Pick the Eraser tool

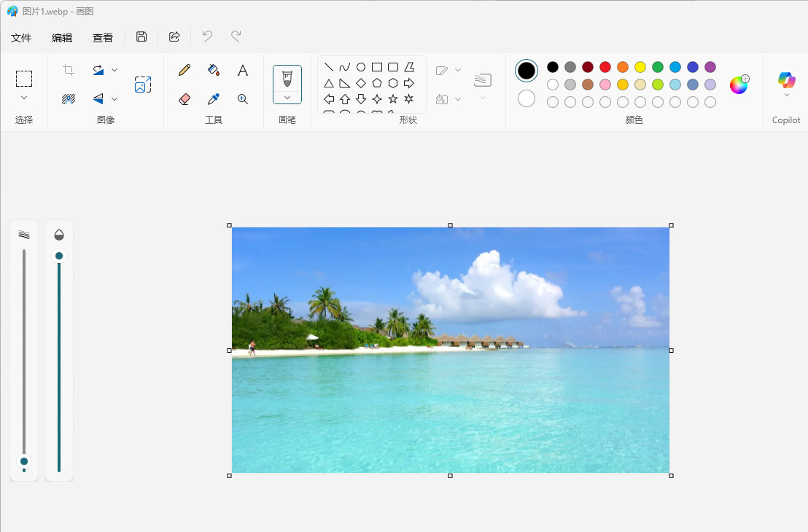pyautogui.click(x=184, y=99)
